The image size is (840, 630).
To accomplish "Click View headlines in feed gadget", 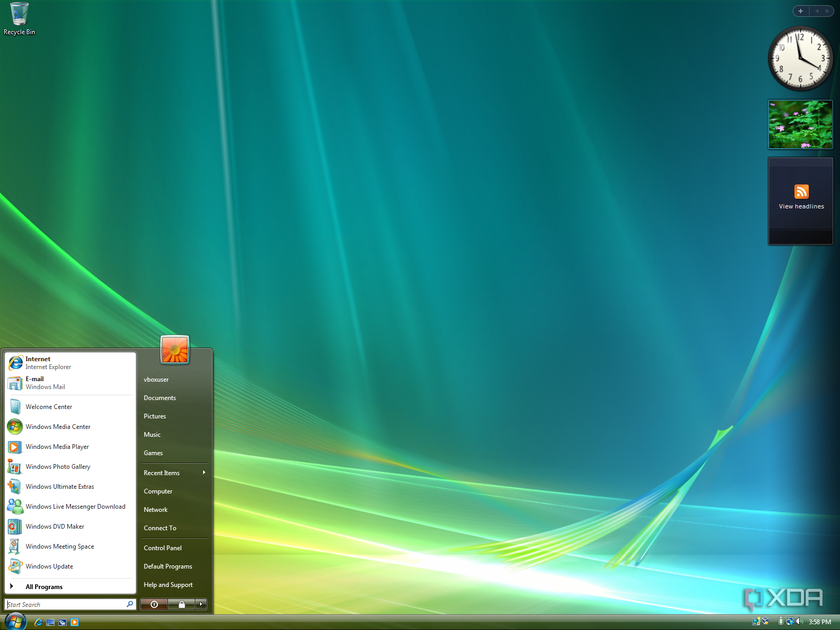I will tap(801, 206).
